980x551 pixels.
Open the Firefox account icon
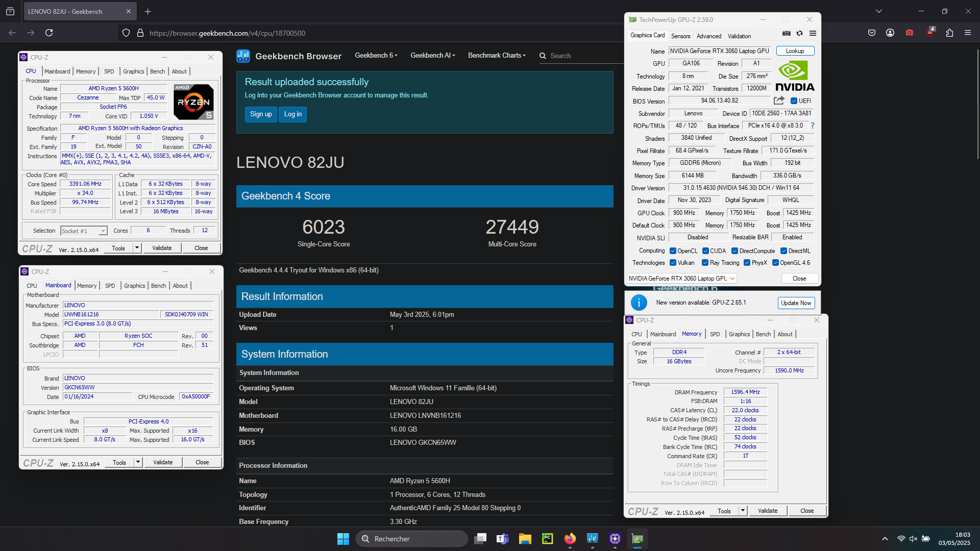[890, 33]
